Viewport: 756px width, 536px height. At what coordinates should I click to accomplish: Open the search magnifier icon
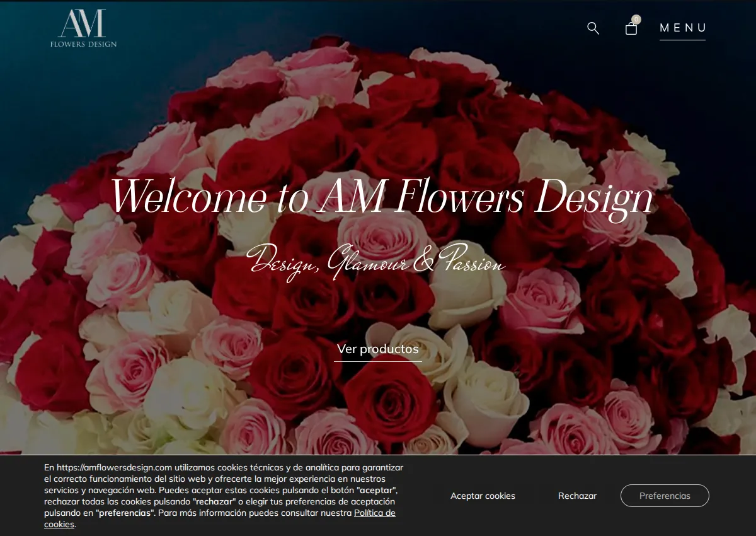593,28
